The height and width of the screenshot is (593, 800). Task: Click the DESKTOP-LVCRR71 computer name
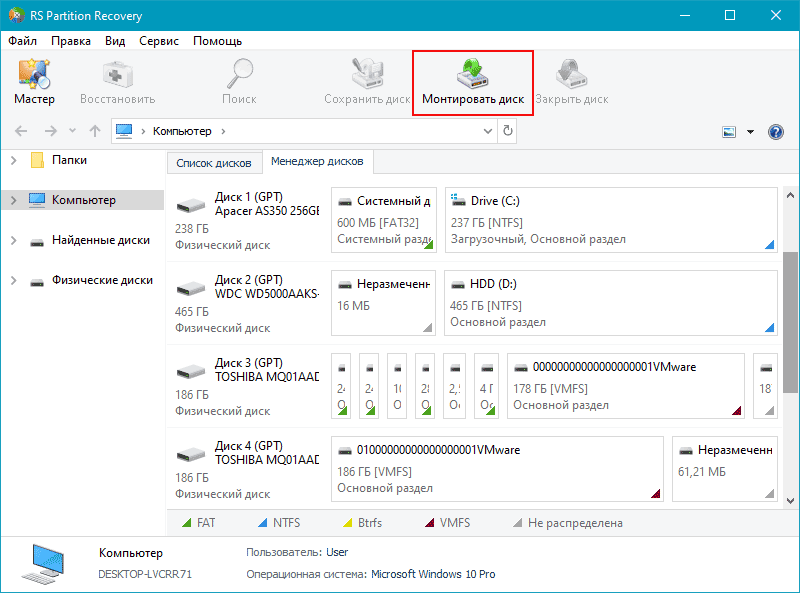[145, 574]
